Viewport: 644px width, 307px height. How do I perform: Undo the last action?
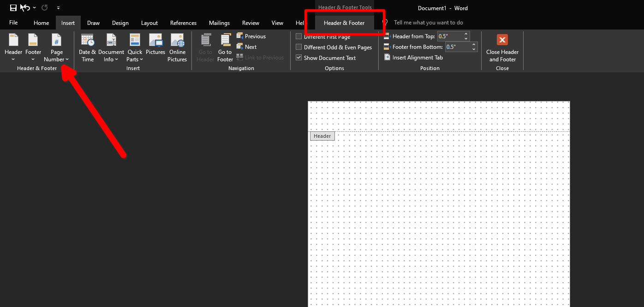[x=25, y=8]
